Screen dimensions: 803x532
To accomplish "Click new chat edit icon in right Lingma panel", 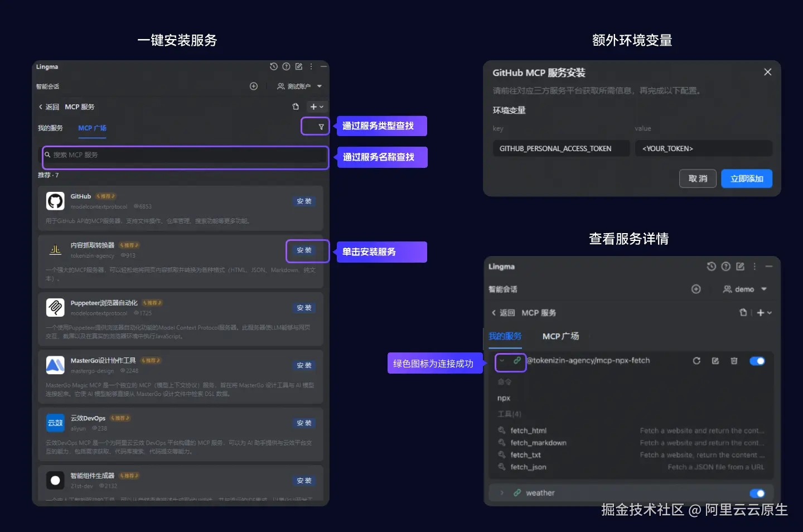I will [740, 267].
